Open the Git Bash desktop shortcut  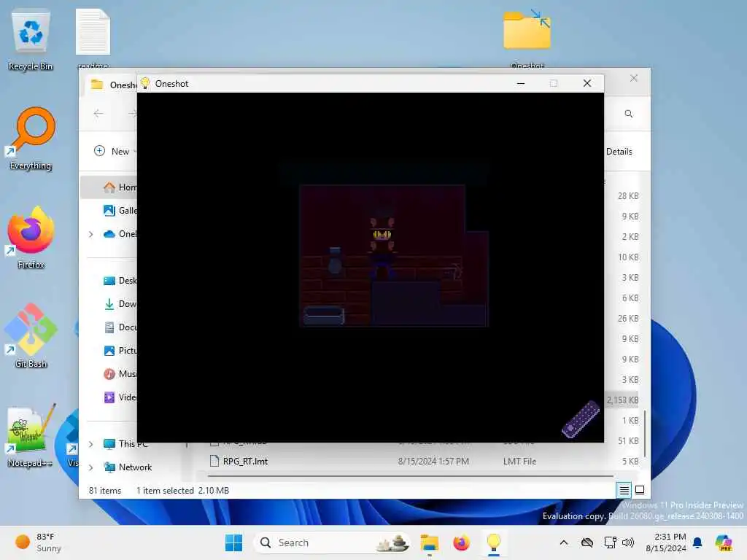[31, 336]
